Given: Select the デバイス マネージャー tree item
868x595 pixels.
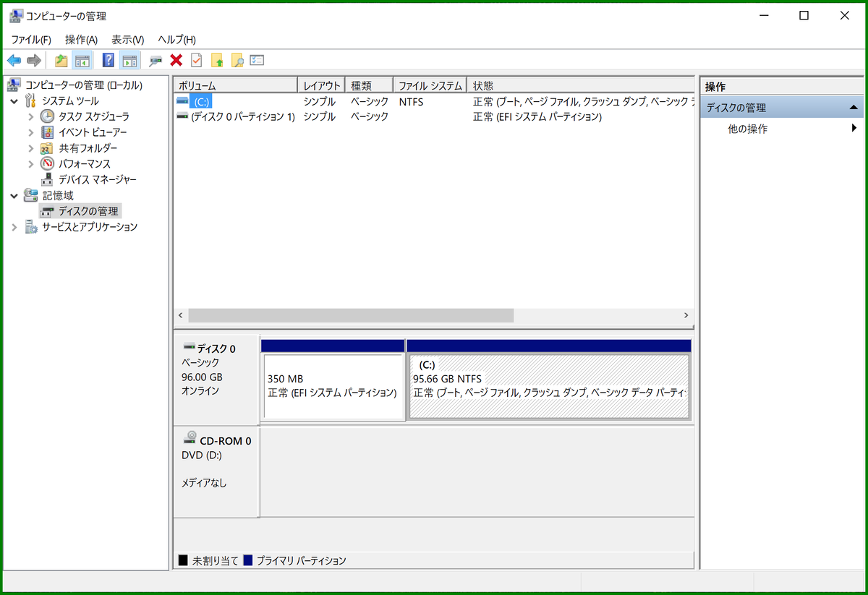Looking at the screenshot, I should [98, 179].
